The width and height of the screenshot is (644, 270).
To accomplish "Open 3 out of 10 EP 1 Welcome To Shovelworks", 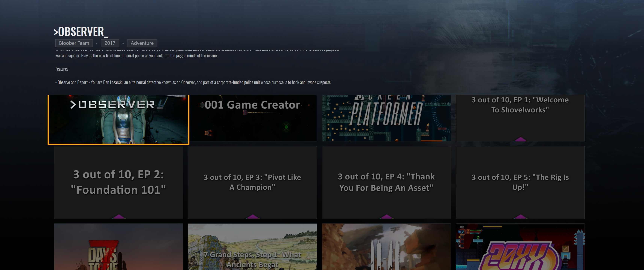I will click(x=520, y=118).
